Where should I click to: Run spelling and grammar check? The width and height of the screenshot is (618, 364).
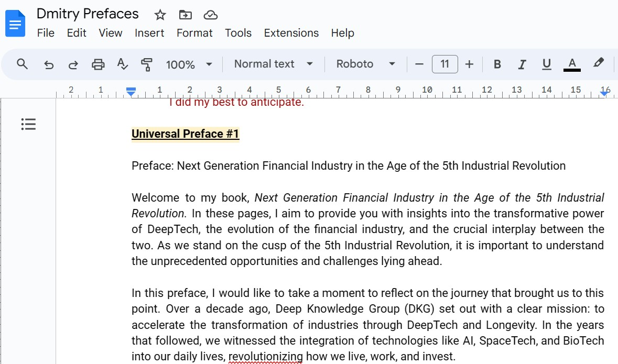(x=123, y=64)
